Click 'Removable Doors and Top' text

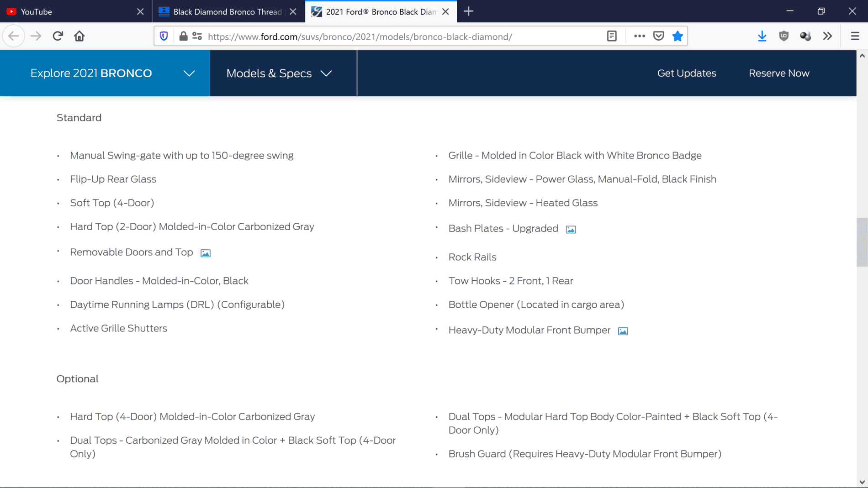click(x=131, y=252)
